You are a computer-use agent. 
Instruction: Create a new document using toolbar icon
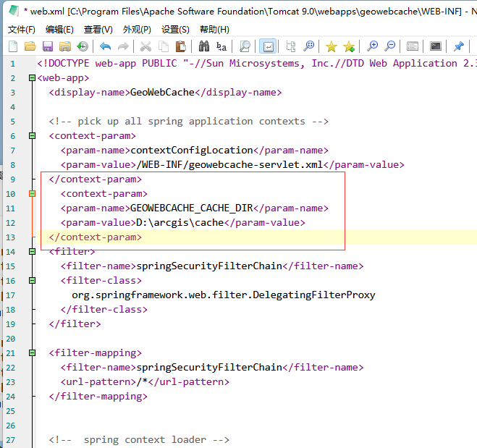(x=13, y=46)
